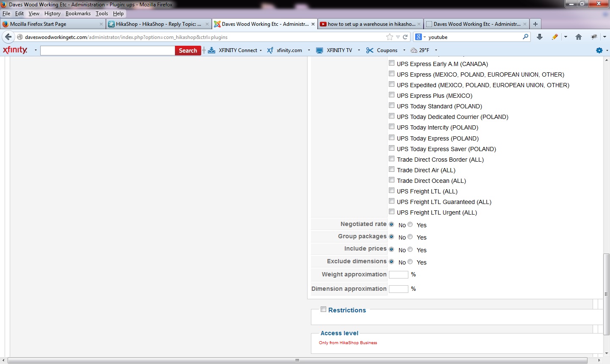The width and height of the screenshot is (610, 364).
Task: Open the View menu
Action: pos(34,14)
